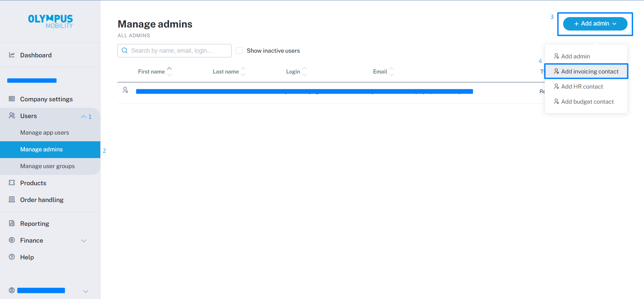Click the Finance euro icon
The height and width of the screenshot is (299, 644).
point(12,240)
